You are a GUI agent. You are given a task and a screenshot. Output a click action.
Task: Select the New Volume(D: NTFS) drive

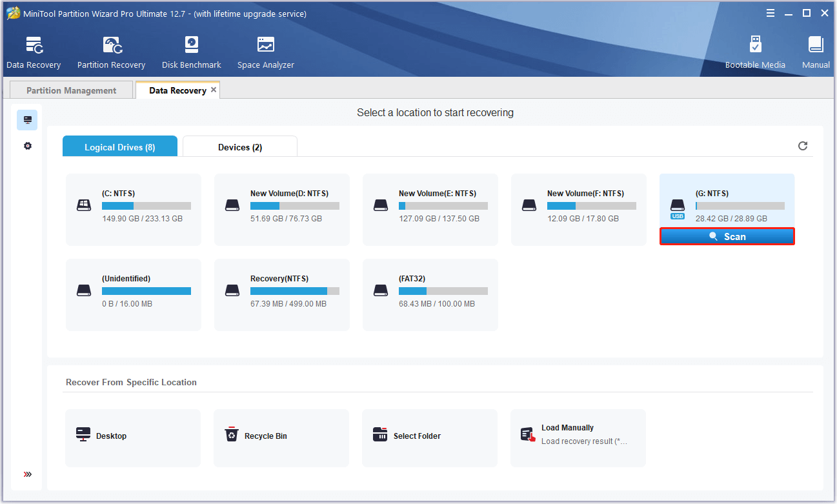point(282,209)
